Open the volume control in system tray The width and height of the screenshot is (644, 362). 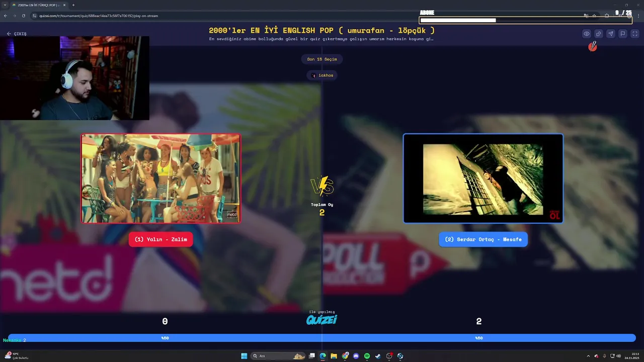click(618, 356)
